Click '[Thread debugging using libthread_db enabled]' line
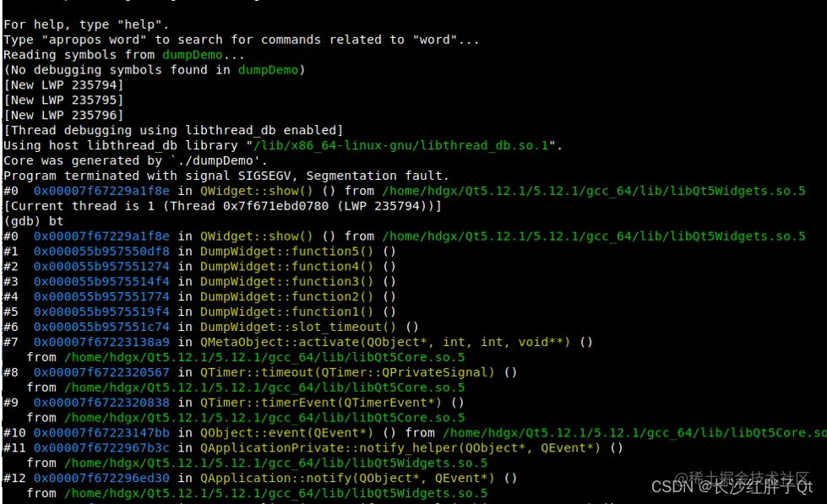This screenshot has height=504, width=827. pyautogui.click(x=173, y=130)
